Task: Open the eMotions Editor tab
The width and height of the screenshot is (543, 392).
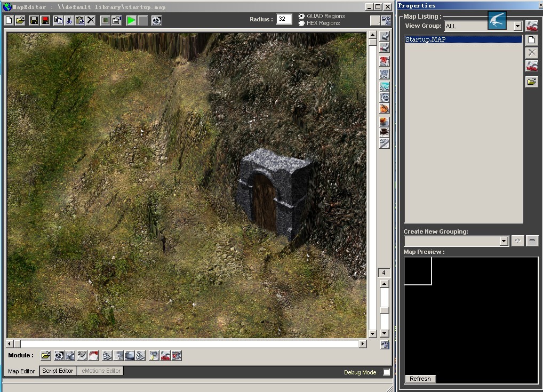Action: pos(101,371)
